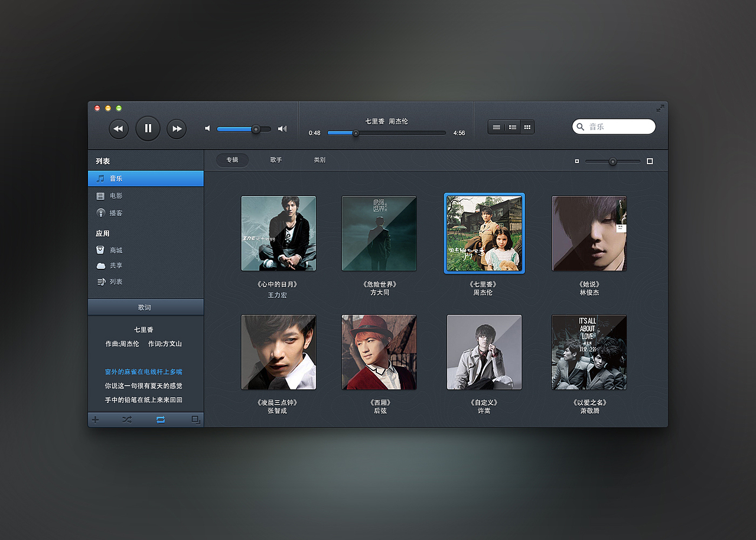Open the 她说 album cover
Viewport: 756px width, 540px height.
(589, 233)
